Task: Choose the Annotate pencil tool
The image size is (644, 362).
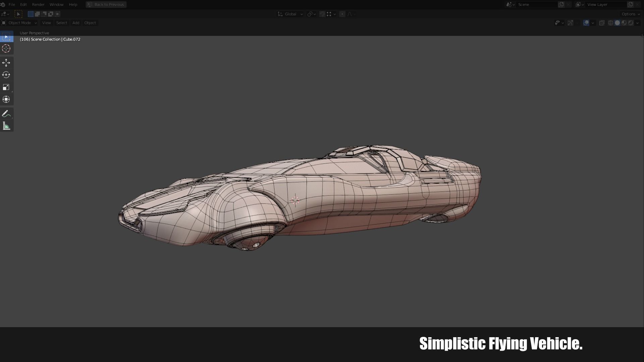Action: pos(6,114)
